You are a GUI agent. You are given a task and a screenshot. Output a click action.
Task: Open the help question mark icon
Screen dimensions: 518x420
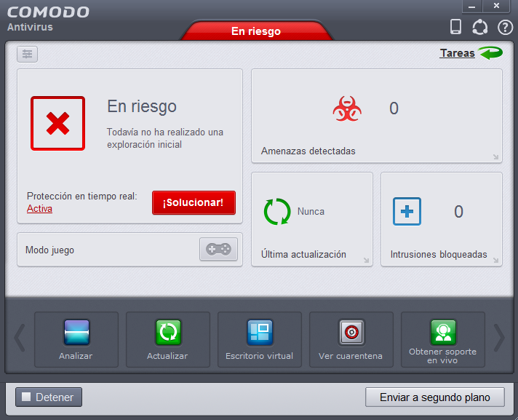505,28
